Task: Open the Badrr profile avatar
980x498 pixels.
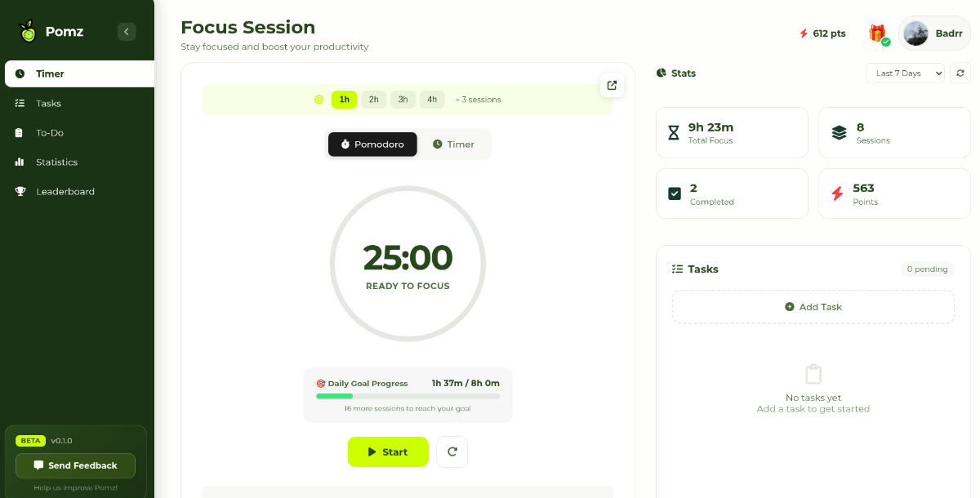Action: click(x=915, y=33)
